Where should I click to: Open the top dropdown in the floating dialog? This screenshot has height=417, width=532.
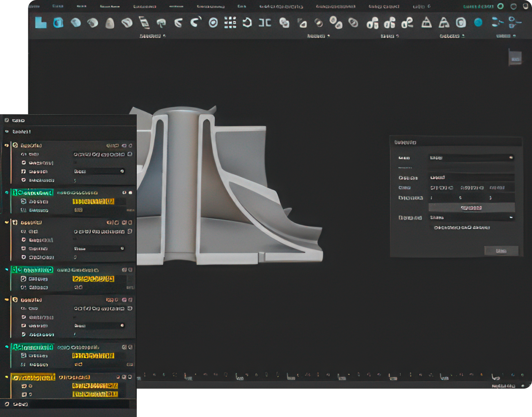coord(471,158)
